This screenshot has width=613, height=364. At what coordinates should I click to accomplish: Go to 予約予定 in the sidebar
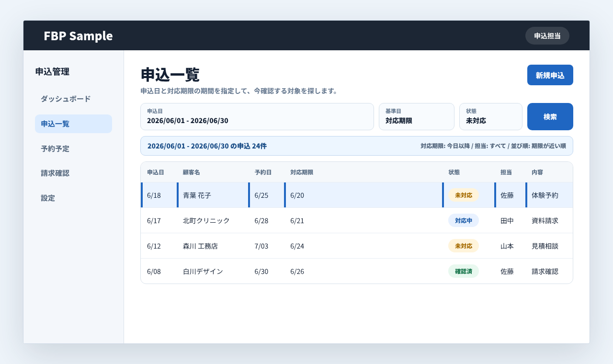pyautogui.click(x=73, y=148)
